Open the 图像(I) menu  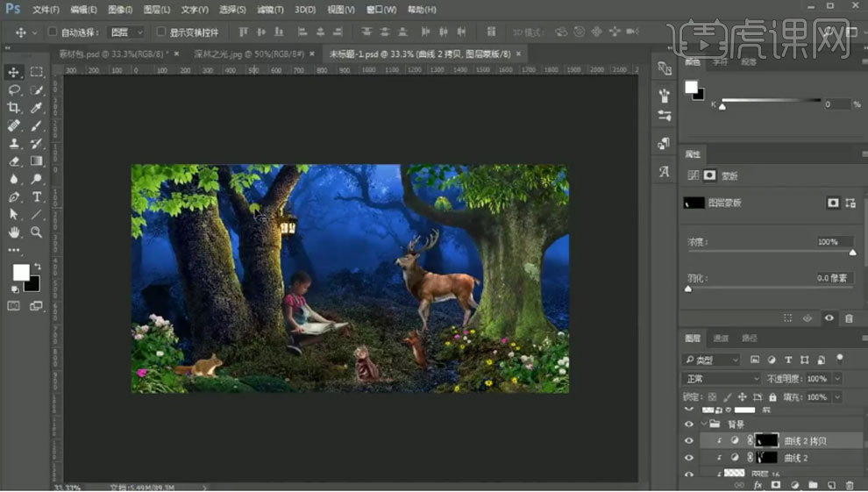pyautogui.click(x=120, y=10)
